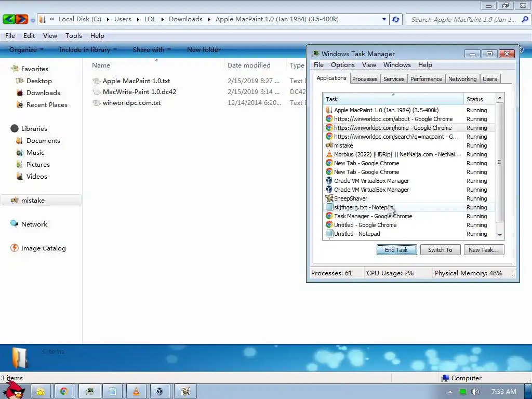Open Include in library dropdown

pos(88,49)
